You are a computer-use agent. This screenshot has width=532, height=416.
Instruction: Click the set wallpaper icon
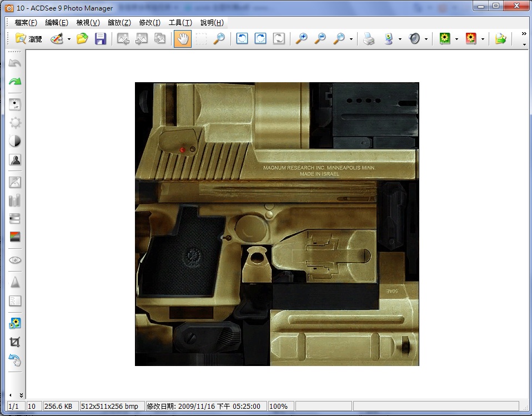click(389, 39)
